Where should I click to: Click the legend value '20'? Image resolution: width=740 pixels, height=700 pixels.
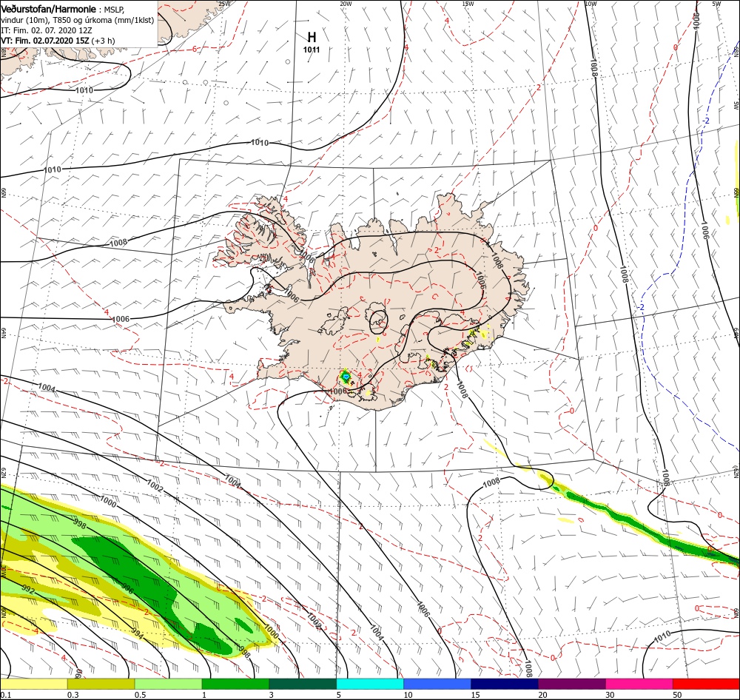tap(542, 695)
